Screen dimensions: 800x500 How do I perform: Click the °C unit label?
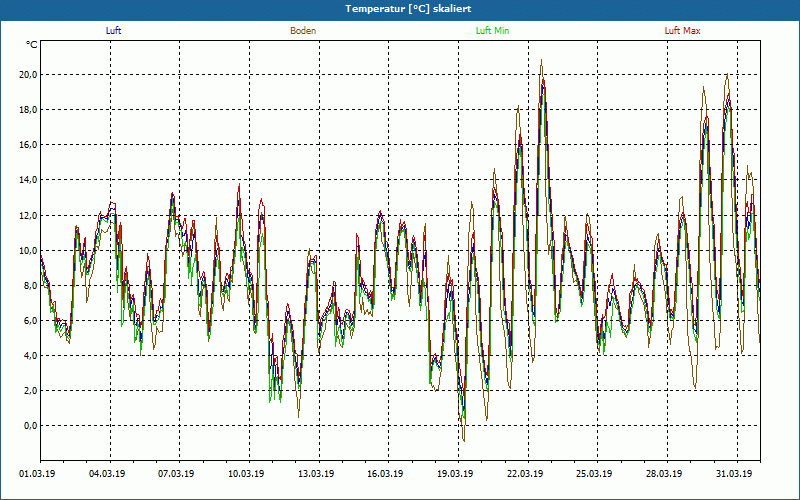[x=32, y=45]
